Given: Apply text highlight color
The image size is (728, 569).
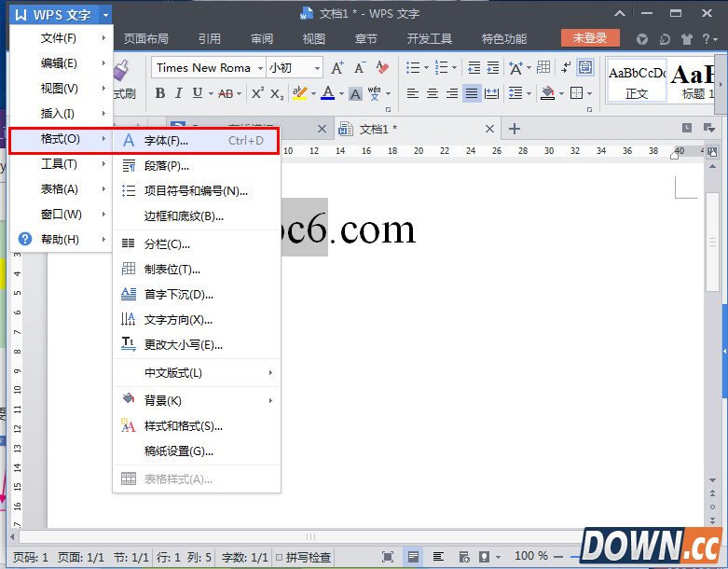Looking at the screenshot, I should [300, 93].
